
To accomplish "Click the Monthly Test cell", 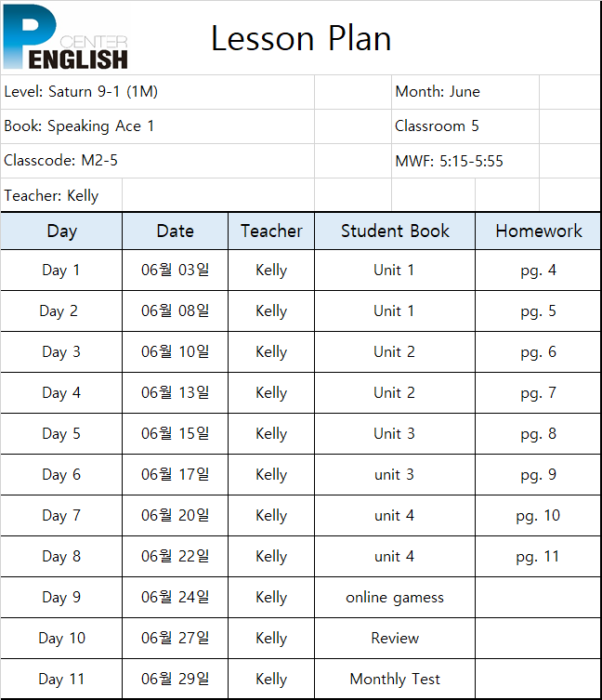I will pyautogui.click(x=395, y=679).
